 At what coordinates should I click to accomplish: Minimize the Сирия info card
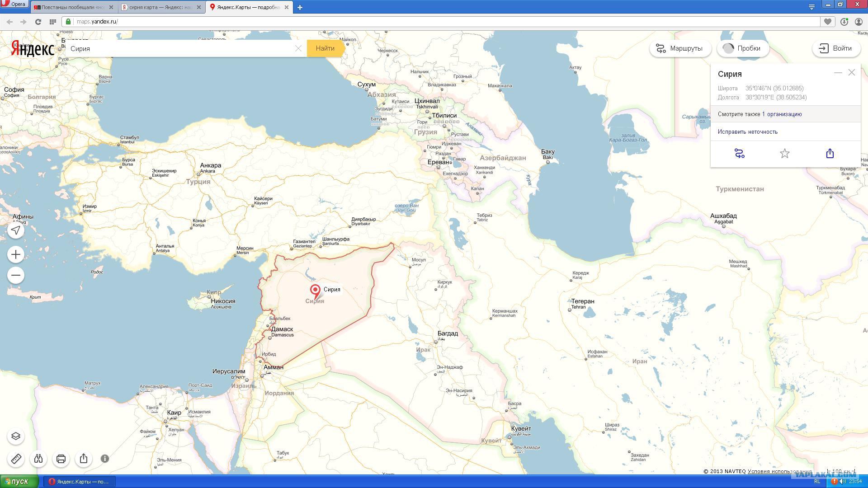[838, 73]
